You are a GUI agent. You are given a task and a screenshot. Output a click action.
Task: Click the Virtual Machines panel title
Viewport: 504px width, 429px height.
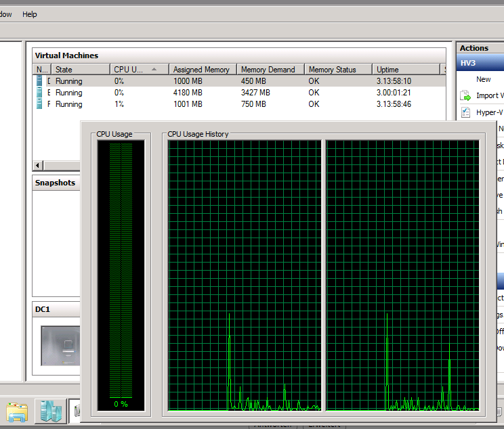pos(66,55)
